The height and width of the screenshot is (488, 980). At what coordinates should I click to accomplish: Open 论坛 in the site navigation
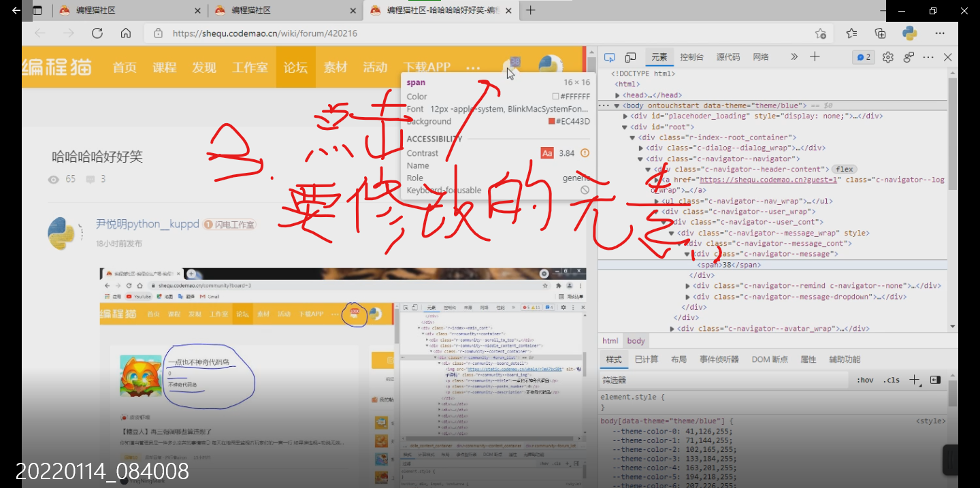295,67
